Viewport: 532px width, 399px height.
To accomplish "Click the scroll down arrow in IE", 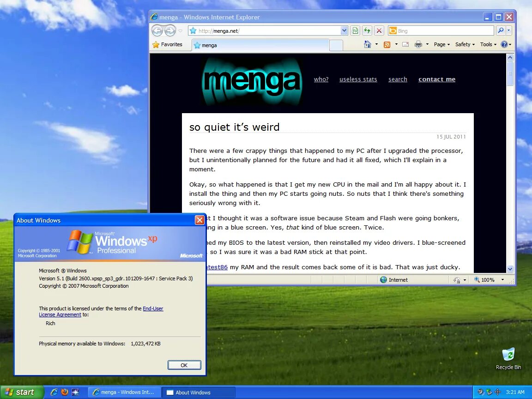I will point(510,269).
